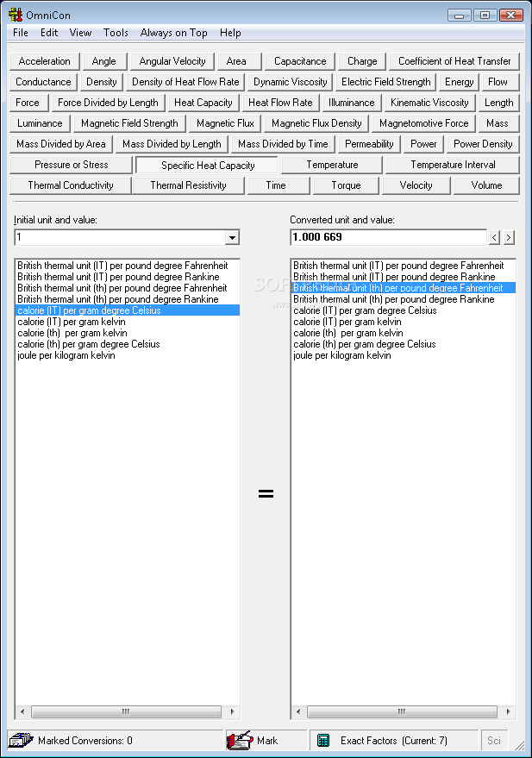Select Coefficient of Heat Transfer category
This screenshot has width=532, height=758.
click(454, 61)
